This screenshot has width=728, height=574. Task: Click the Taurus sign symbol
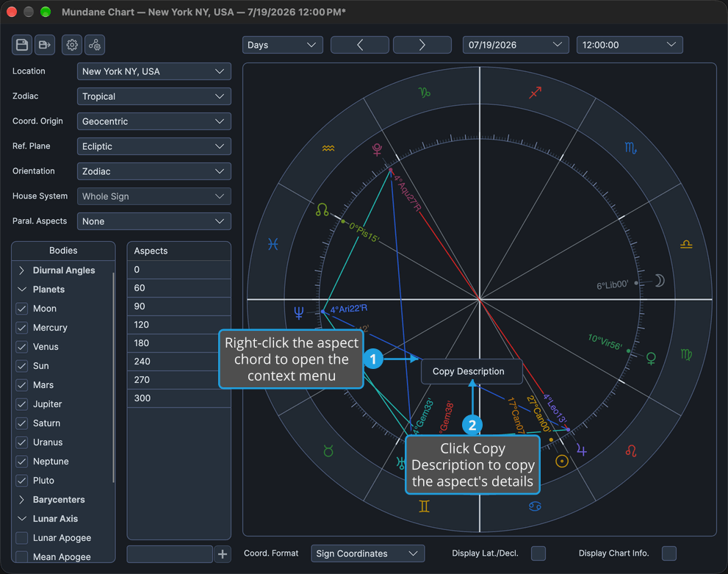pyautogui.click(x=328, y=451)
